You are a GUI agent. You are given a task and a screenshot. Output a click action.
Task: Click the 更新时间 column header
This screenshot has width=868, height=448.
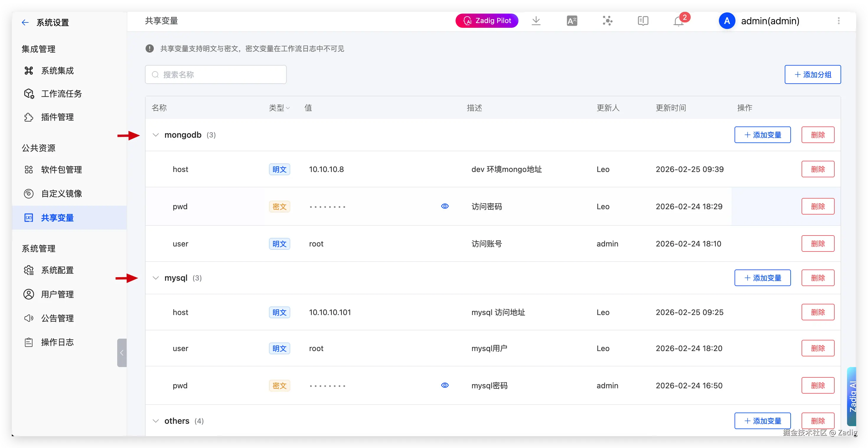click(670, 108)
